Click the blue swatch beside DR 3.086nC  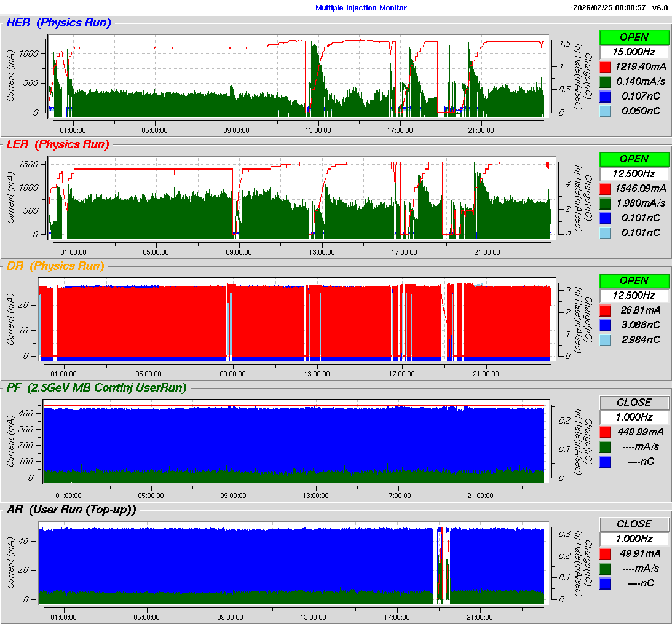(x=606, y=325)
